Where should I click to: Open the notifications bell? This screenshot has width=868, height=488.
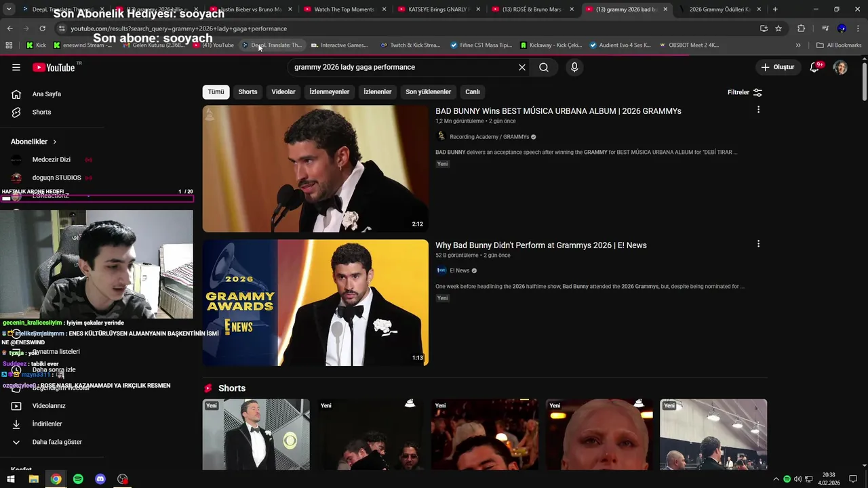(815, 67)
